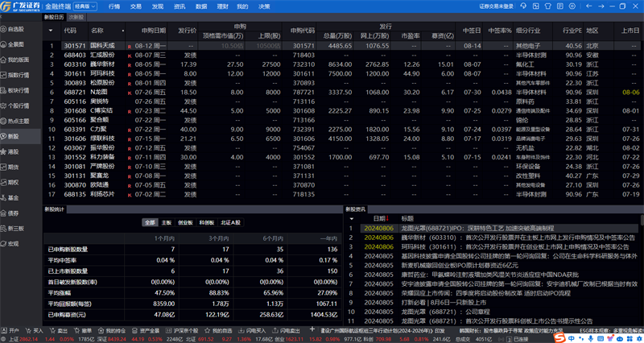Open 资产全景 in the bottom toolbar
The height and width of the screenshot is (343, 644).
click(144, 330)
